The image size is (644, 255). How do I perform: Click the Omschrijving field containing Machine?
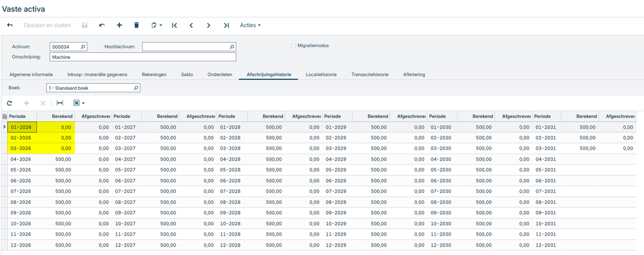click(x=143, y=57)
